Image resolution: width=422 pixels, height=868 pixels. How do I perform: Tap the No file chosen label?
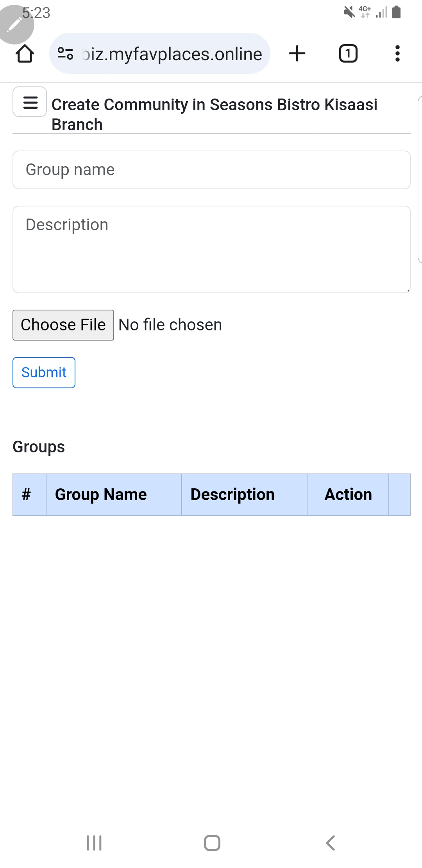[170, 325]
